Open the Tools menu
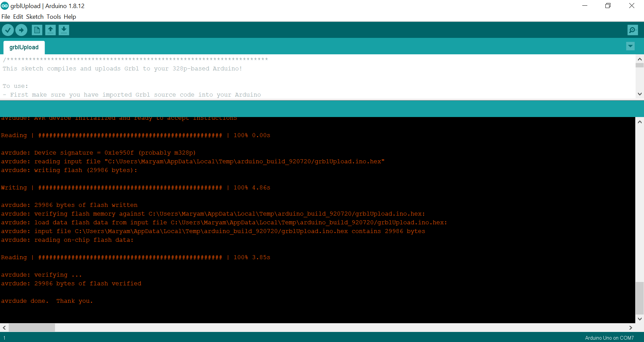644x342 pixels. point(54,17)
